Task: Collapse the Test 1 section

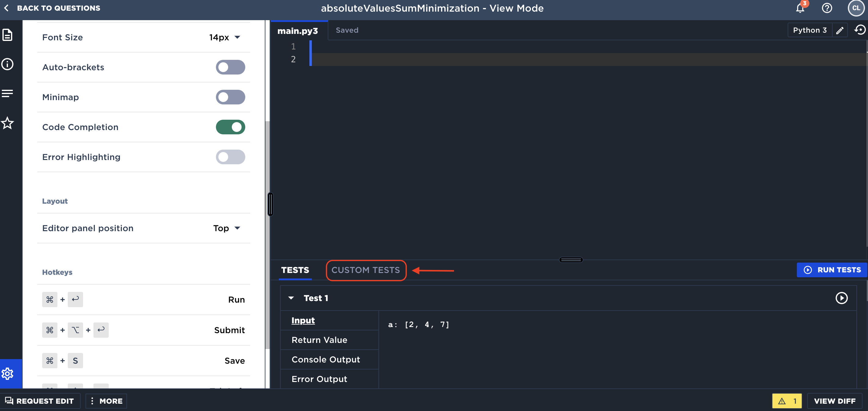Action: tap(291, 298)
